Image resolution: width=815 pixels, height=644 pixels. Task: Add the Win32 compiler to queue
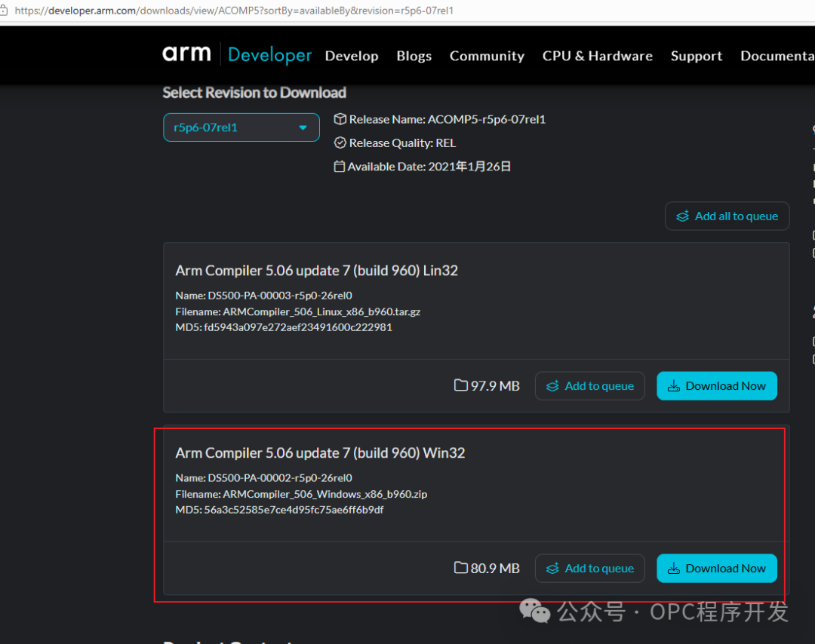point(589,568)
